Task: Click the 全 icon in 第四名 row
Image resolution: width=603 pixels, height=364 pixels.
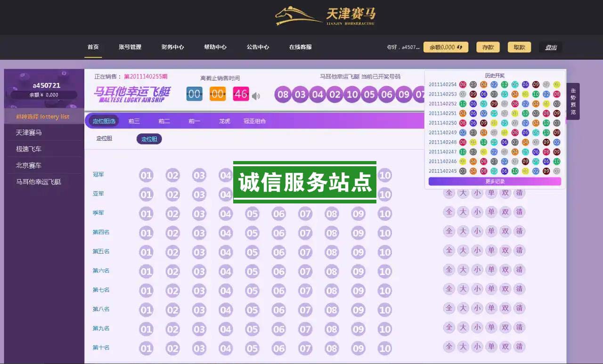Action: tap(449, 231)
